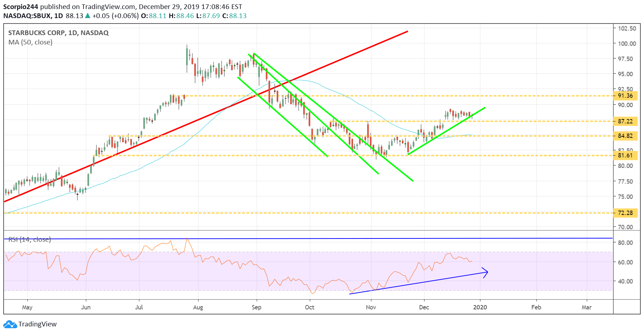The width and height of the screenshot is (644, 334).
Task: Click the RSI 40.00 axis value
Action: click(x=626, y=281)
